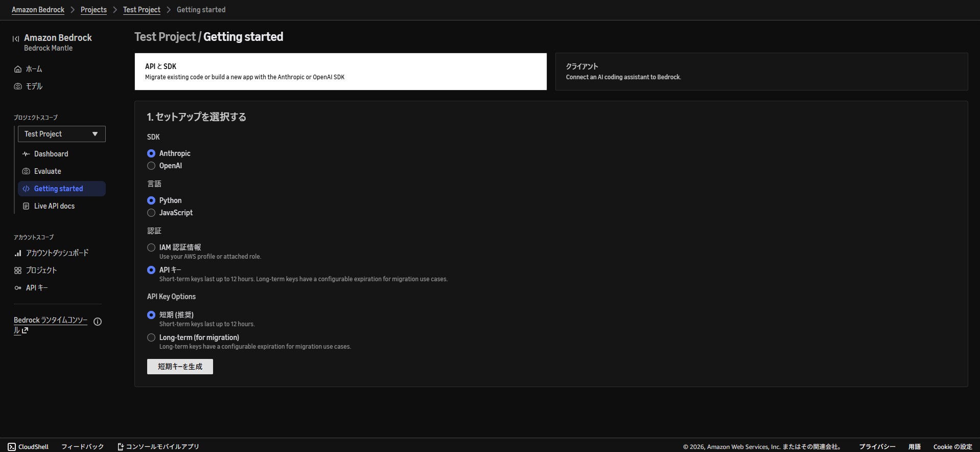Click the Getting started code icon
The height and width of the screenshot is (452, 980).
click(x=26, y=189)
